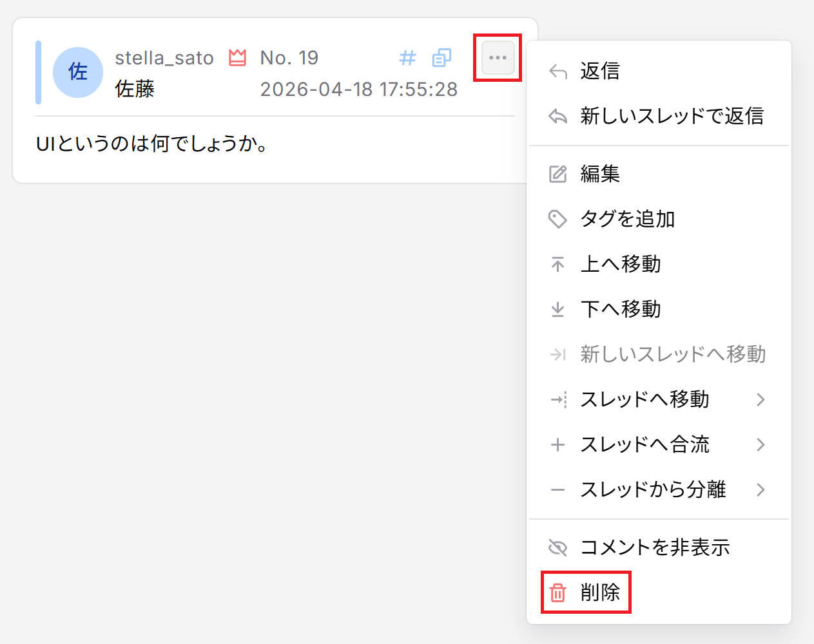
Task: Click the display name 佐藤
Action: (135, 89)
